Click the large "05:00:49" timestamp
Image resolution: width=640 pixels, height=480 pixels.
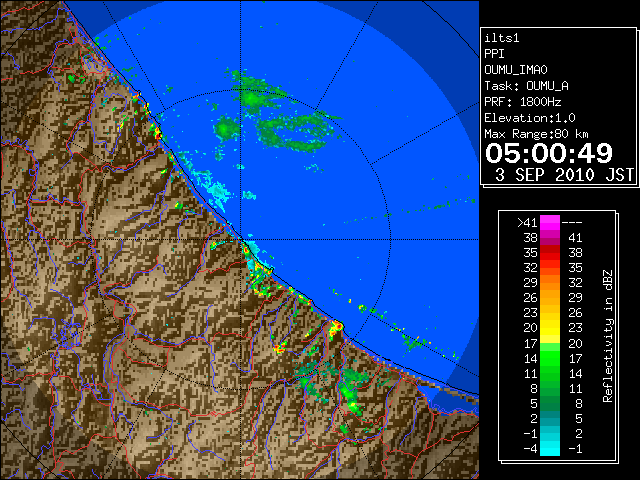click(549, 153)
